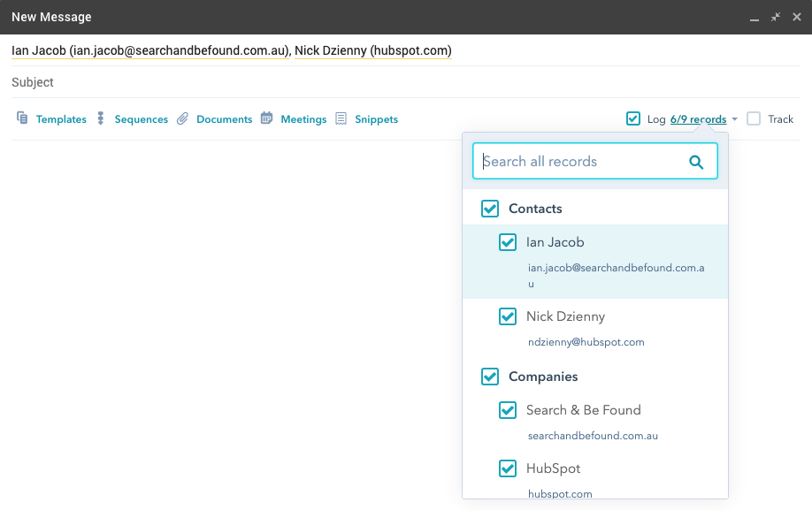This screenshot has width=812, height=510.
Task: Uncheck the Companies group checkbox
Action: [490, 376]
